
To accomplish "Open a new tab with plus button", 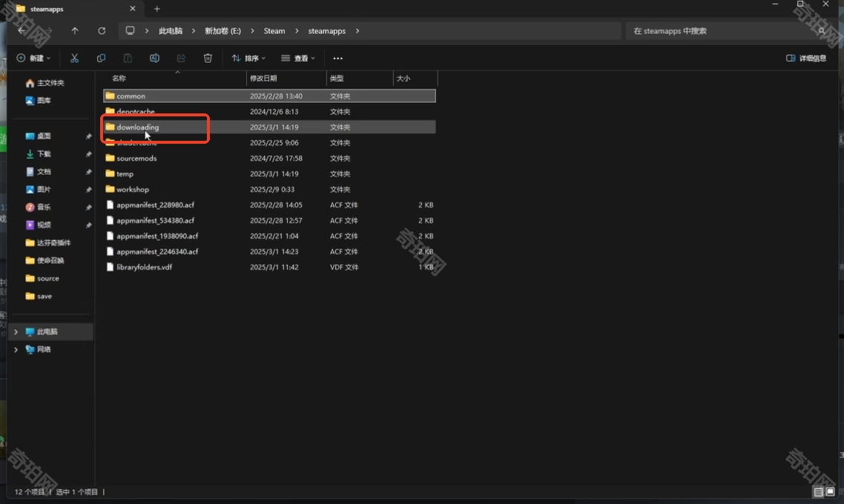I will pyautogui.click(x=156, y=9).
